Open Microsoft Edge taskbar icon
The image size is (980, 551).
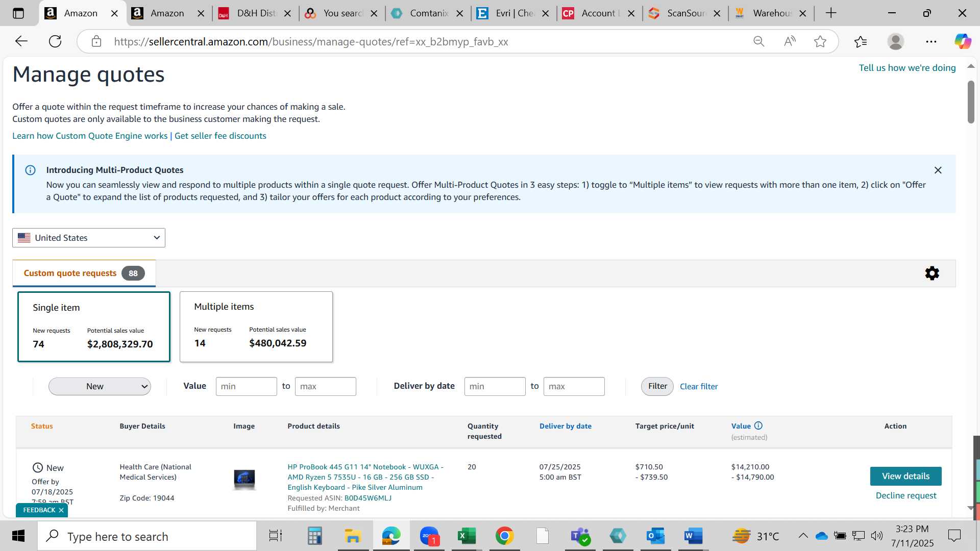[x=391, y=536]
